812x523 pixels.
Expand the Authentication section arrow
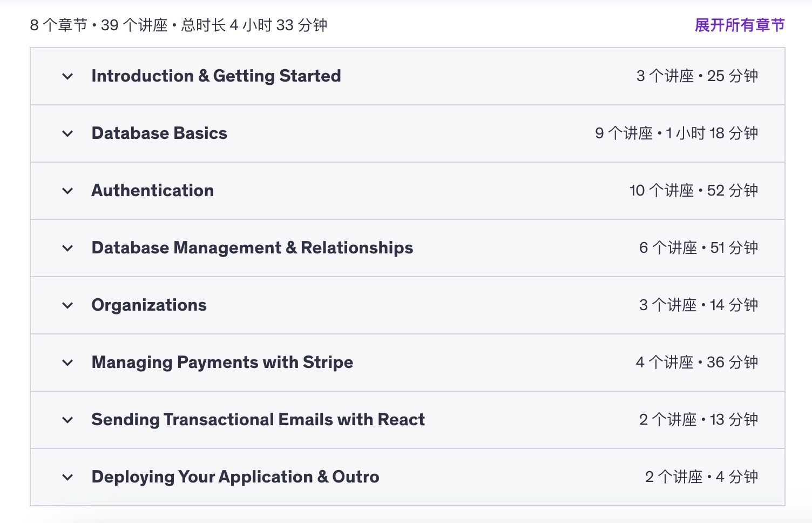(67, 191)
